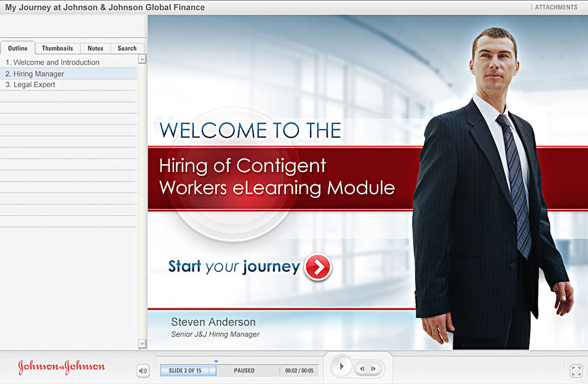Switch to the Thumbnails tab

57,49
